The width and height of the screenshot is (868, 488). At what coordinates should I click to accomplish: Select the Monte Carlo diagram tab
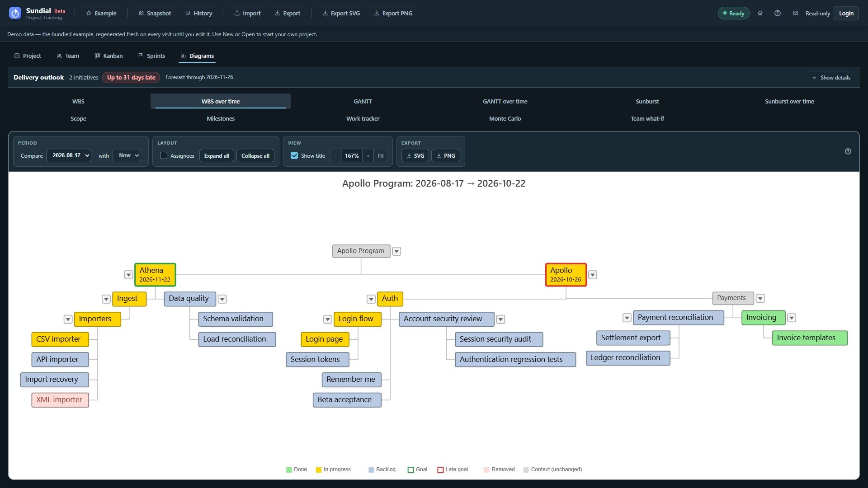tap(505, 118)
